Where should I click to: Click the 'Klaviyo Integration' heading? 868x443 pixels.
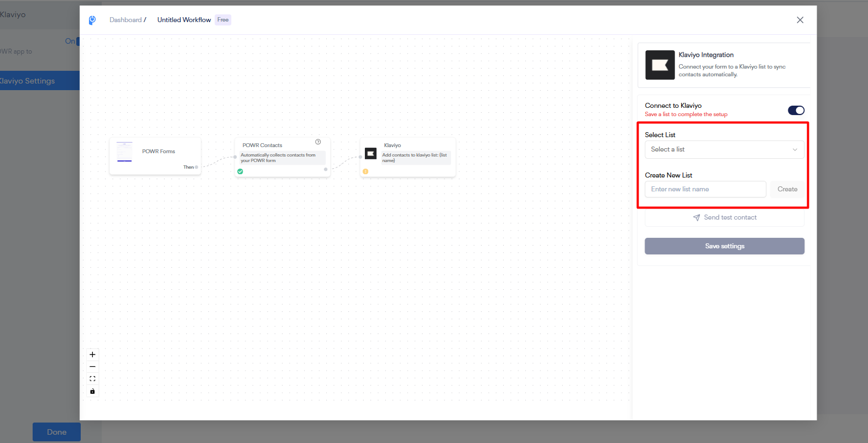click(x=706, y=55)
